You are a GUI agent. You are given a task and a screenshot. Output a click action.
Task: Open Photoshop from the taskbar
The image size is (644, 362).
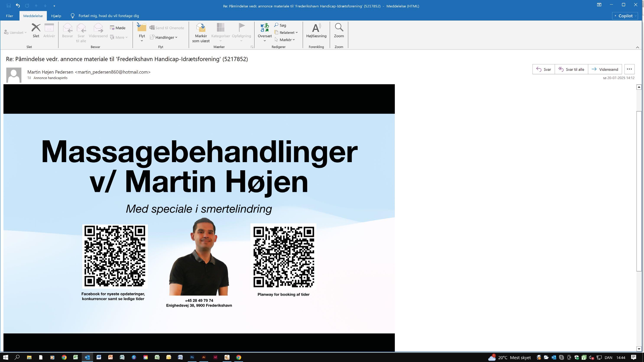(192, 357)
